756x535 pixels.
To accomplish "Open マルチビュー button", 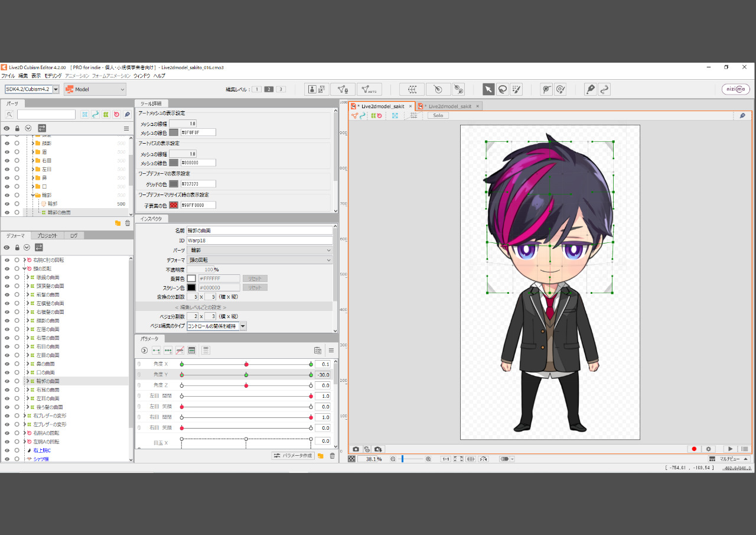I will [729, 459].
